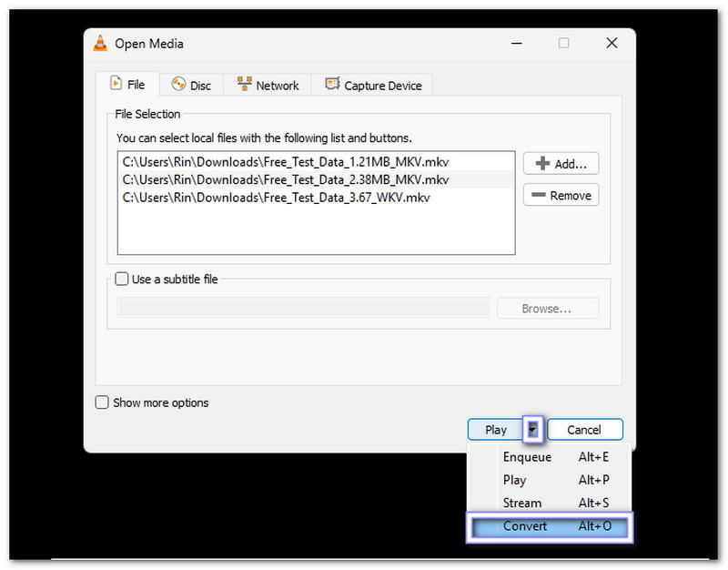Select Free_Test_Data_1.21MB_MKV.mkv in file list
The width and height of the screenshot is (728, 570).
285,162
